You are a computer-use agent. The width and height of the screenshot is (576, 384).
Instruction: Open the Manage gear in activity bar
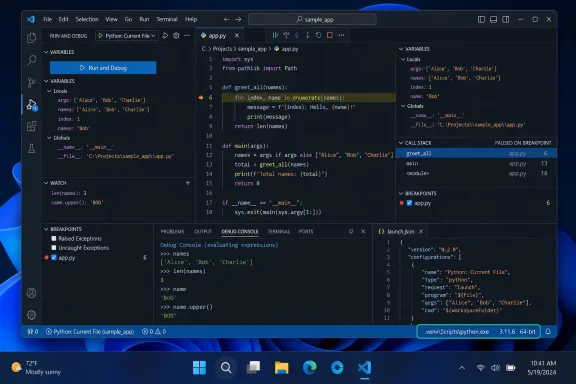(32, 315)
